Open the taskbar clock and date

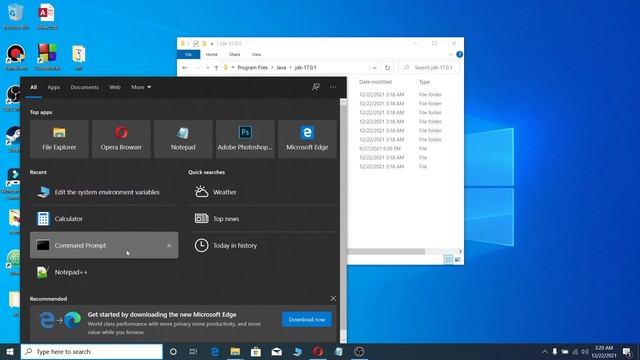coord(604,351)
